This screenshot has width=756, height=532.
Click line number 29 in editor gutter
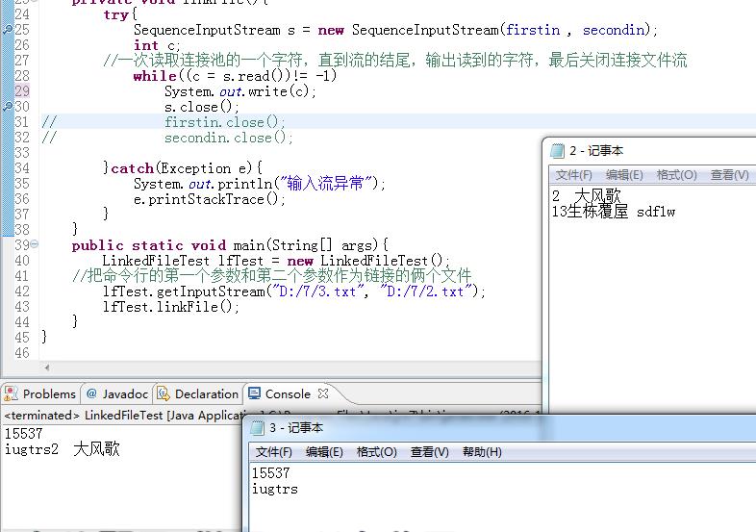point(22,91)
